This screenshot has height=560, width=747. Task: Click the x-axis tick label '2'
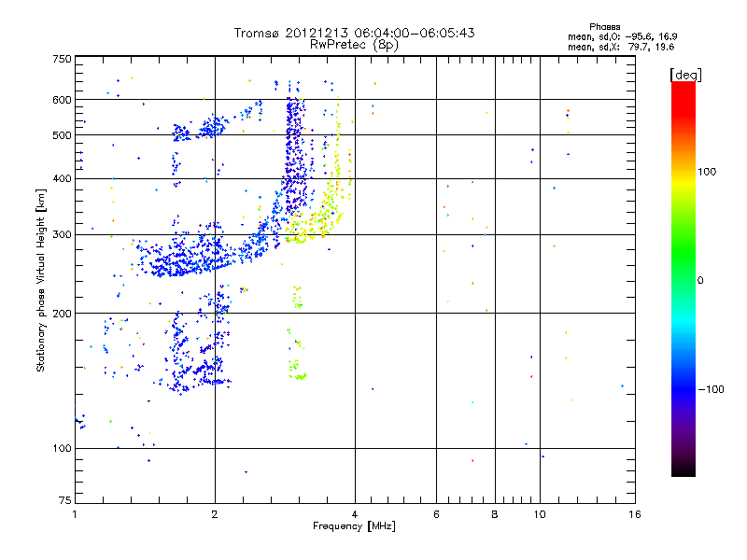215,514
